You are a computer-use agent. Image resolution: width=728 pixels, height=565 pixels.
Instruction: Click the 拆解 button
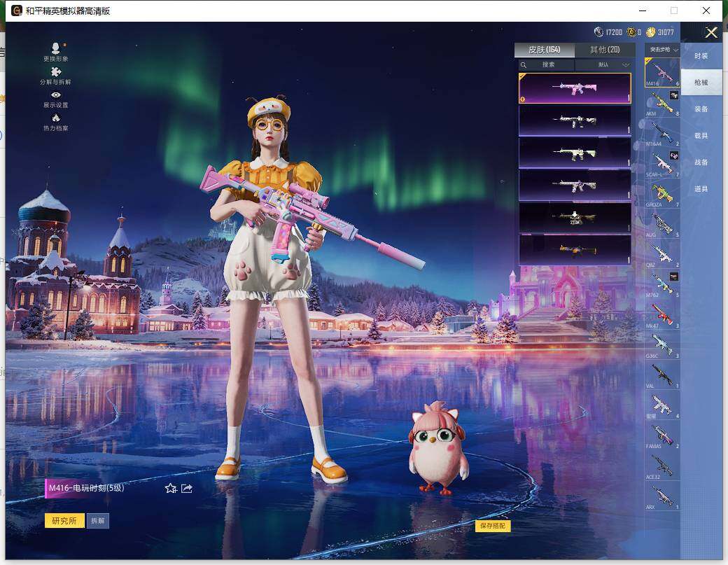click(97, 520)
